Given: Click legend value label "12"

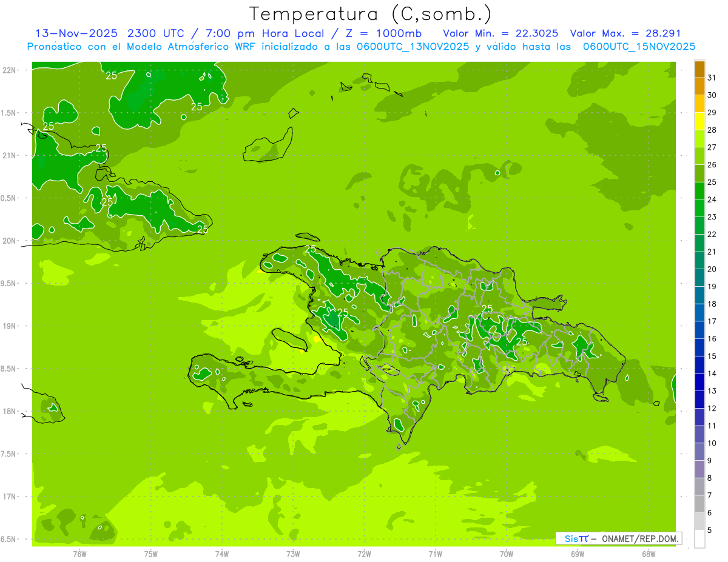Looking at the screenshot, I should [712, 408].
